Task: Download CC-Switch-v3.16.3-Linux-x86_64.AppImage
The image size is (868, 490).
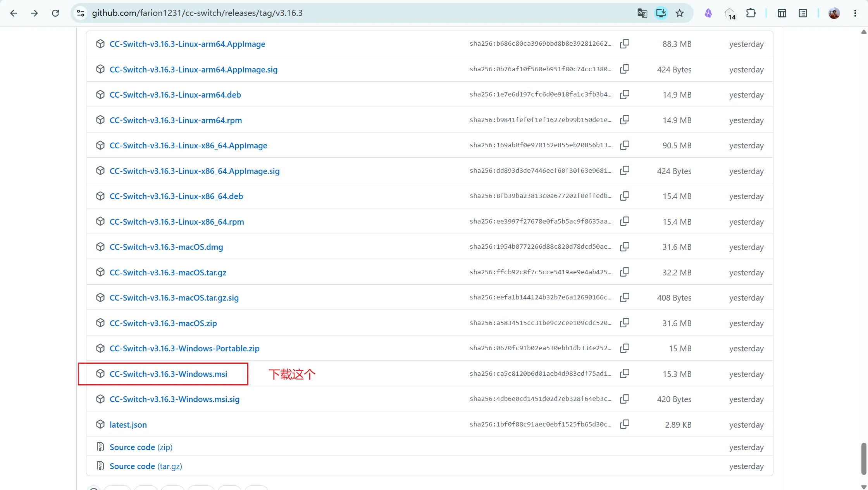Action: (x=188, y=146)
